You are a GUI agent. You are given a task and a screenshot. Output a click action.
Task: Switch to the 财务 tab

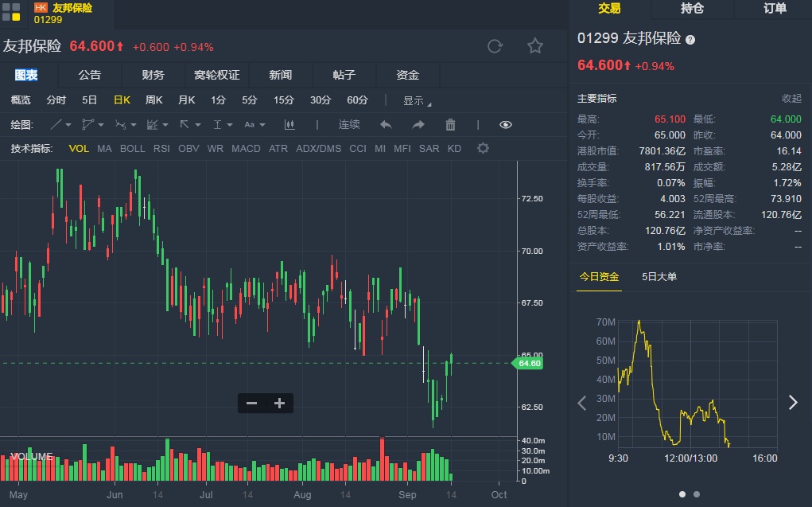[x=153, y=75]
